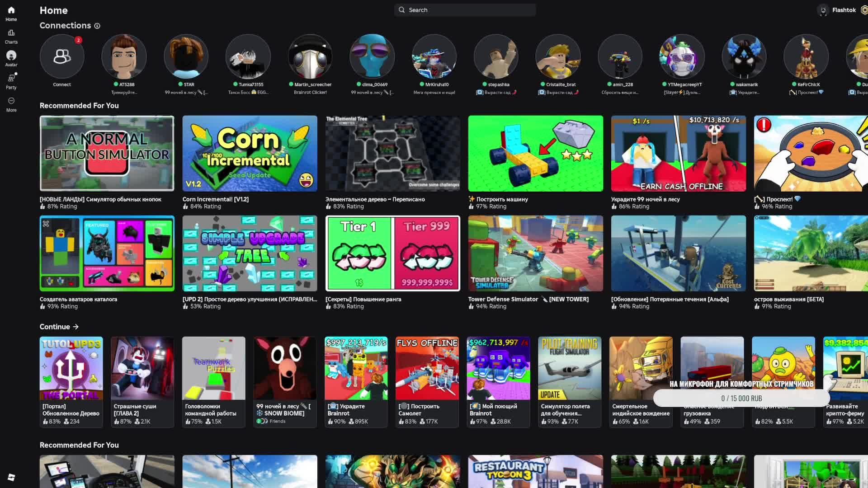Open dima_00669 friend avatar
Viewport: 868px width, 488px height.
pos(372,56)
